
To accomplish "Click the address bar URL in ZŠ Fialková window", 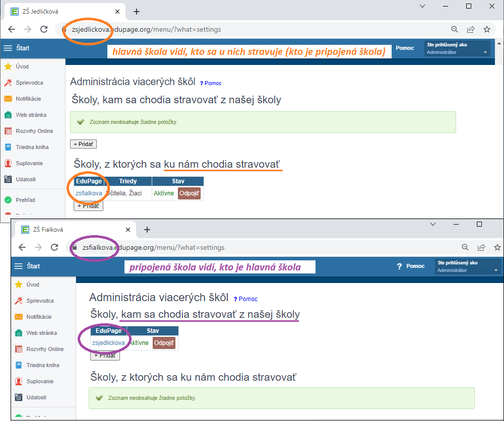I will 154,248.
